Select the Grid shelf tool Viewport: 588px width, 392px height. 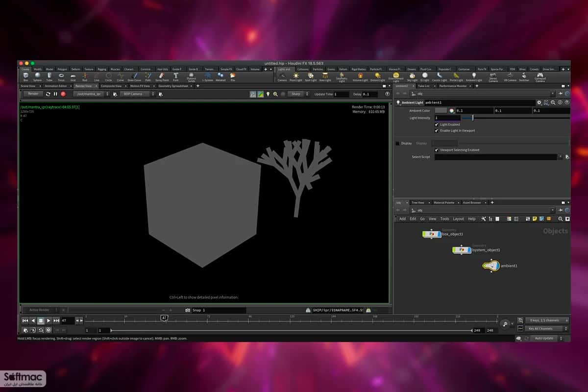coord(73,77)
